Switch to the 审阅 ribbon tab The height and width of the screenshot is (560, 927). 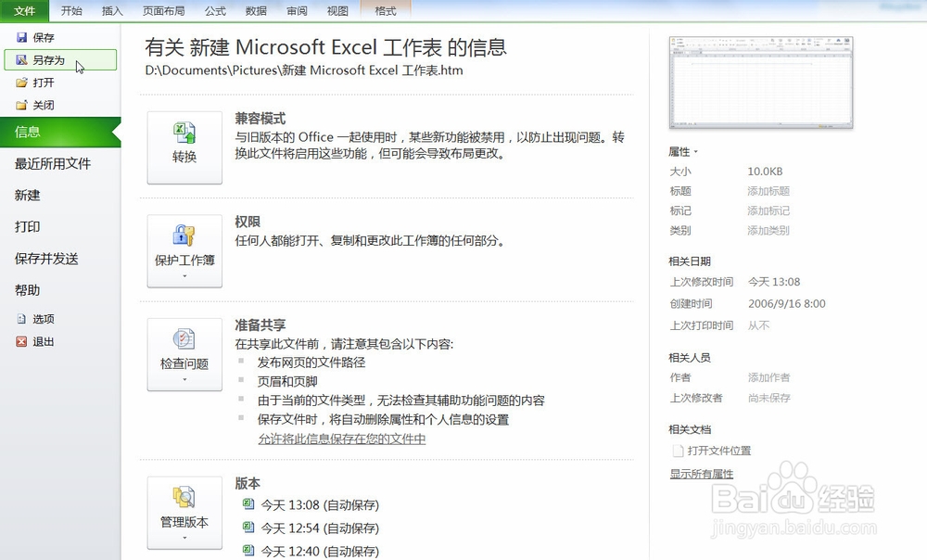click(x=297, y=10)
